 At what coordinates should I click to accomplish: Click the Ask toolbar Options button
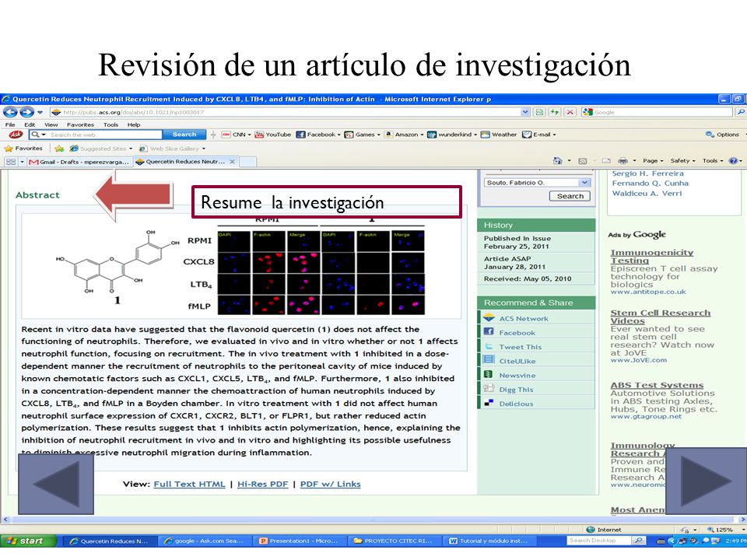click(x=722, y=135)
